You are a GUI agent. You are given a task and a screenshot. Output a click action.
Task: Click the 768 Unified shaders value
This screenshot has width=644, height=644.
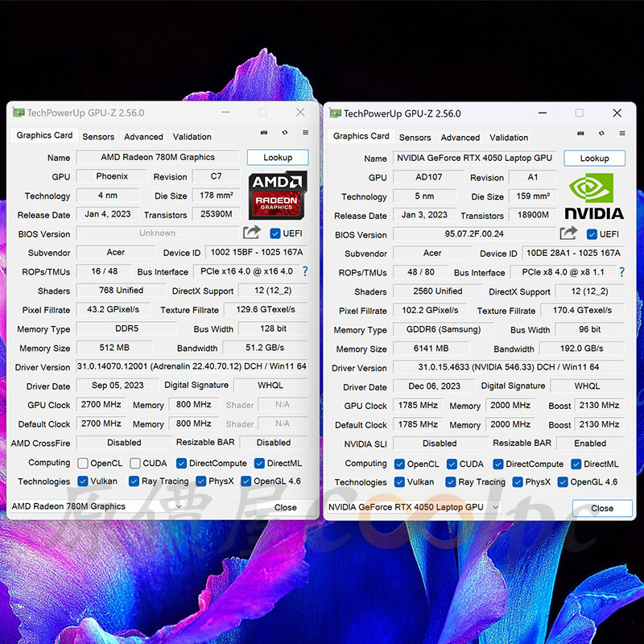point(122,290)
